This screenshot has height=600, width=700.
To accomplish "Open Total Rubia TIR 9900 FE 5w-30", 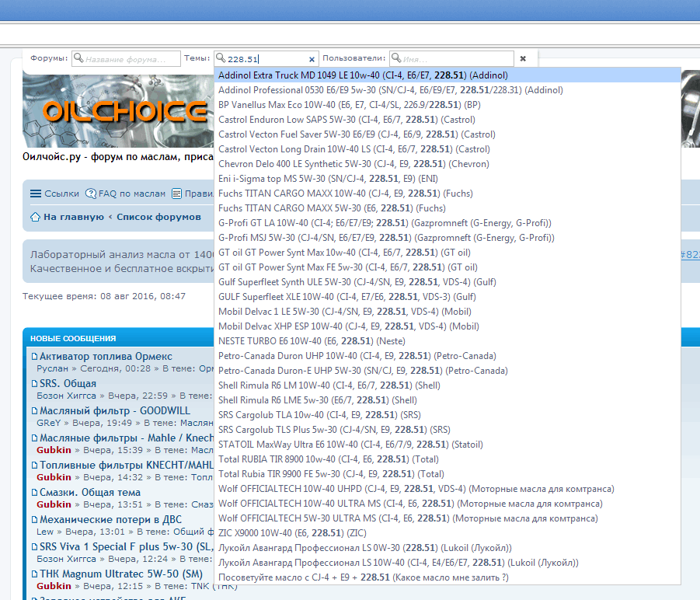I will pyautogui.click(x=448, y=473).
